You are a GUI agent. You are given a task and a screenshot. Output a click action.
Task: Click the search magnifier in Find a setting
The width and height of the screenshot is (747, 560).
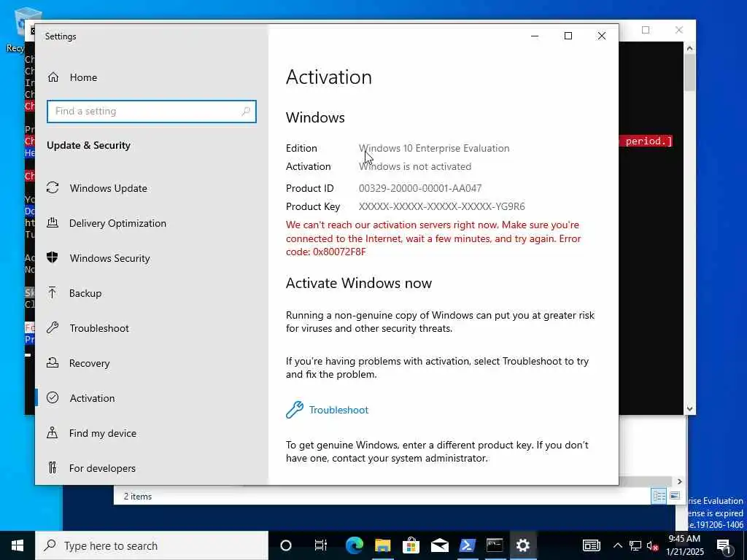point(246,111)
